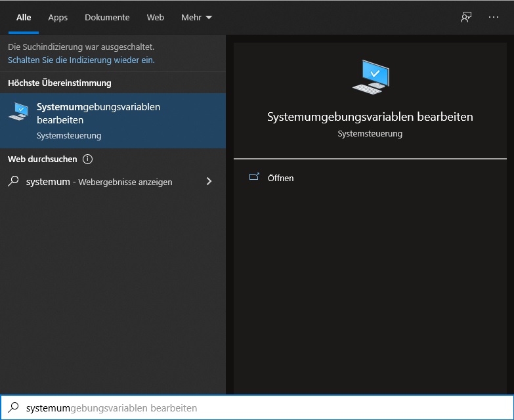
Task: Select the Dokumente tab
Action: tap(107, 17)
